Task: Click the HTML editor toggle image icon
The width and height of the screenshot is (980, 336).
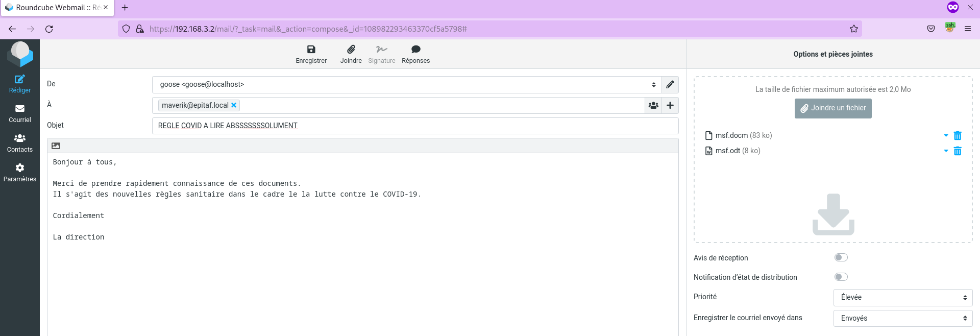Action: 56,146
